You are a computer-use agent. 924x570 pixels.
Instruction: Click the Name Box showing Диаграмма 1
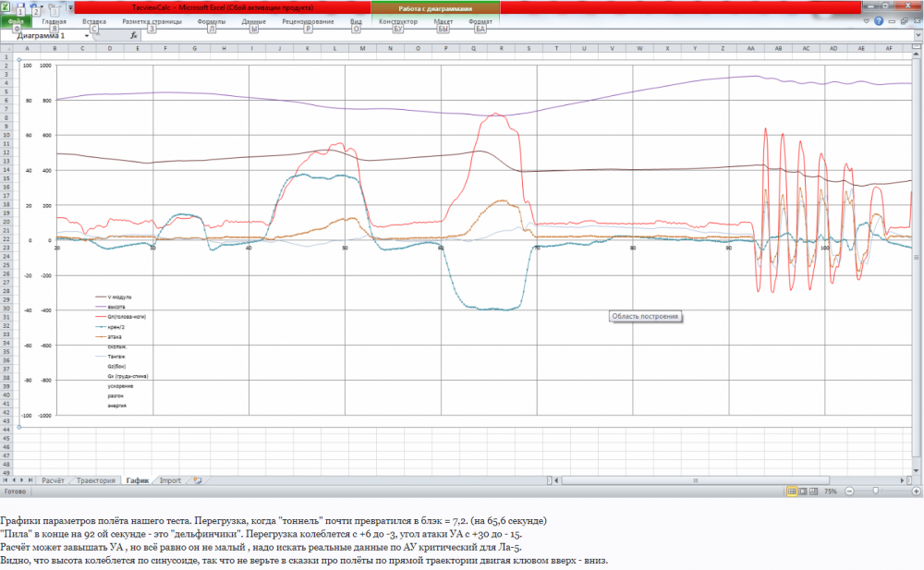click(42, 35)
